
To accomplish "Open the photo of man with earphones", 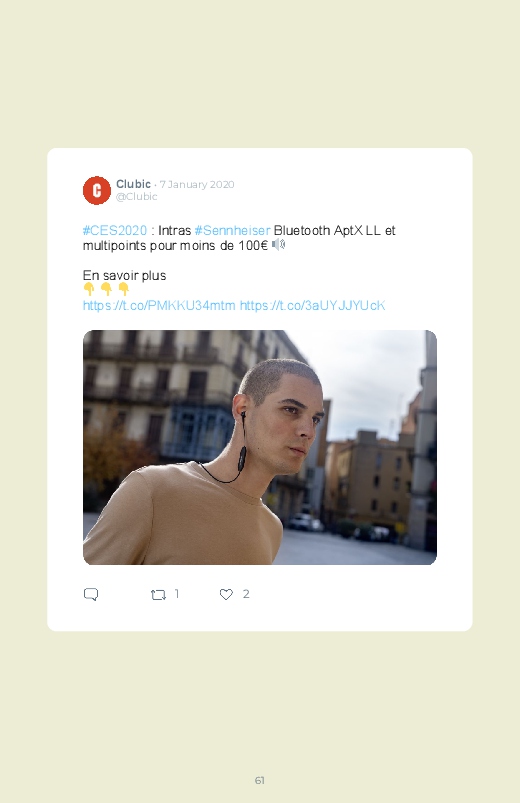I will pos(260,448).
